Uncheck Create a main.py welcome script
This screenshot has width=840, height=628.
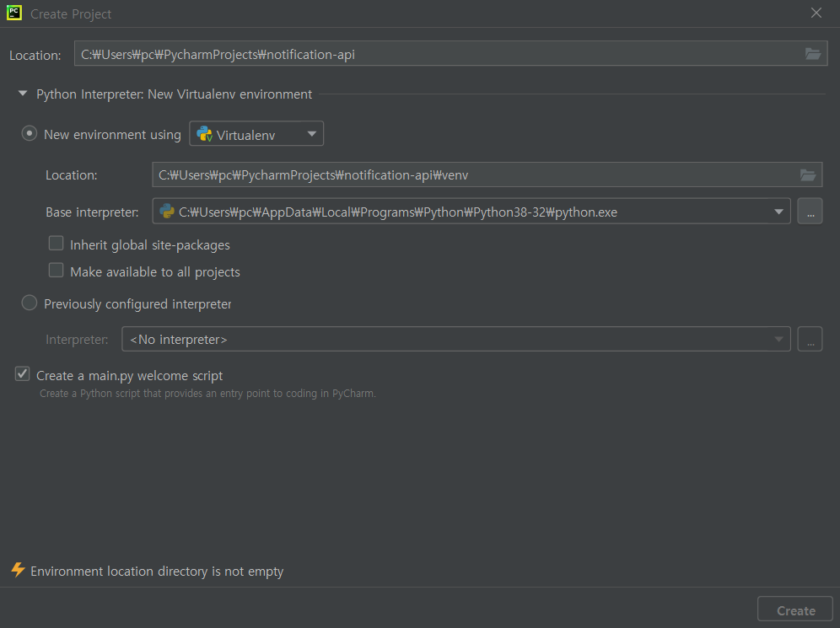(22, 374)
